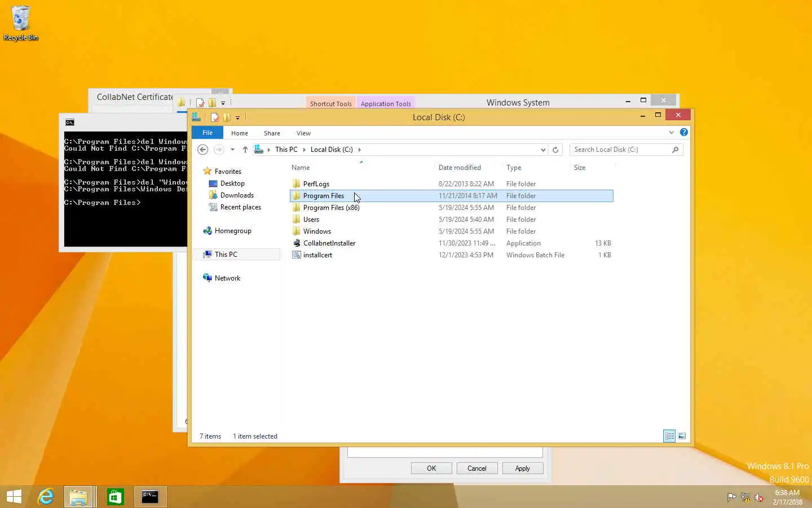Click the muted volume tray icon
812x508 pixels.
point(759,497)
